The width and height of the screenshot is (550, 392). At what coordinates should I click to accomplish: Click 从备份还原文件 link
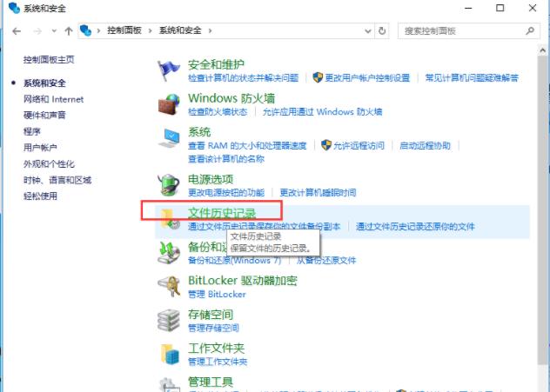326,260
